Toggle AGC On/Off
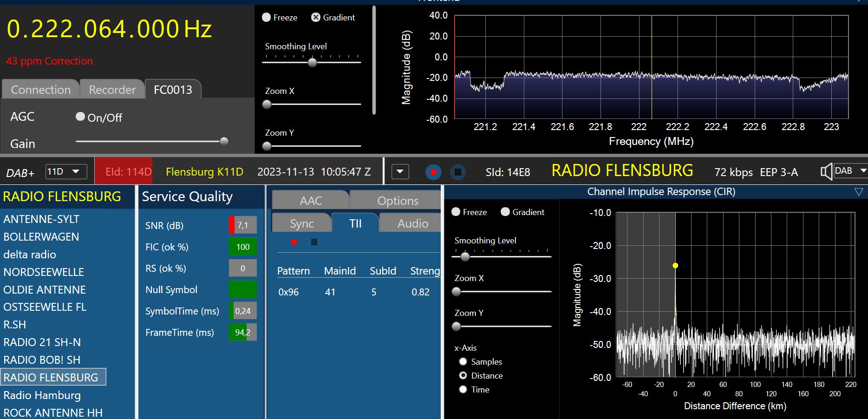The image size is (868, 419). pyautogui.click(x=80, y=117)
